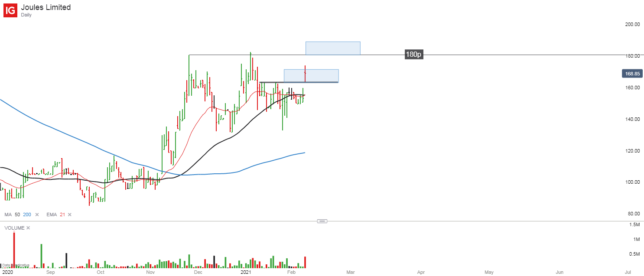The height and width of the screenshot is (276, 644).
Task: Click May on the time axis
Action: coord(489,273)
